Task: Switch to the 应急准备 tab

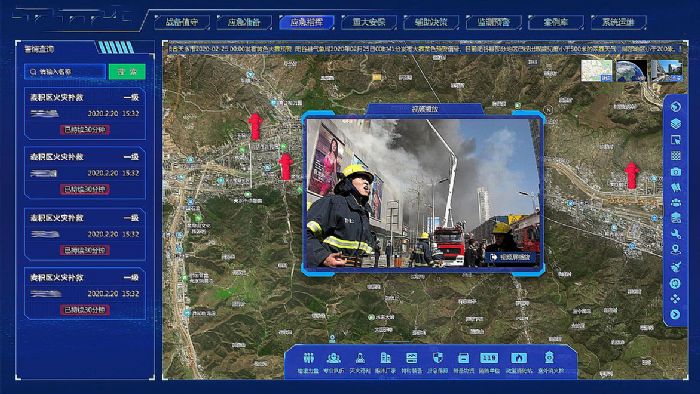Action: click(x=244, y=22)
